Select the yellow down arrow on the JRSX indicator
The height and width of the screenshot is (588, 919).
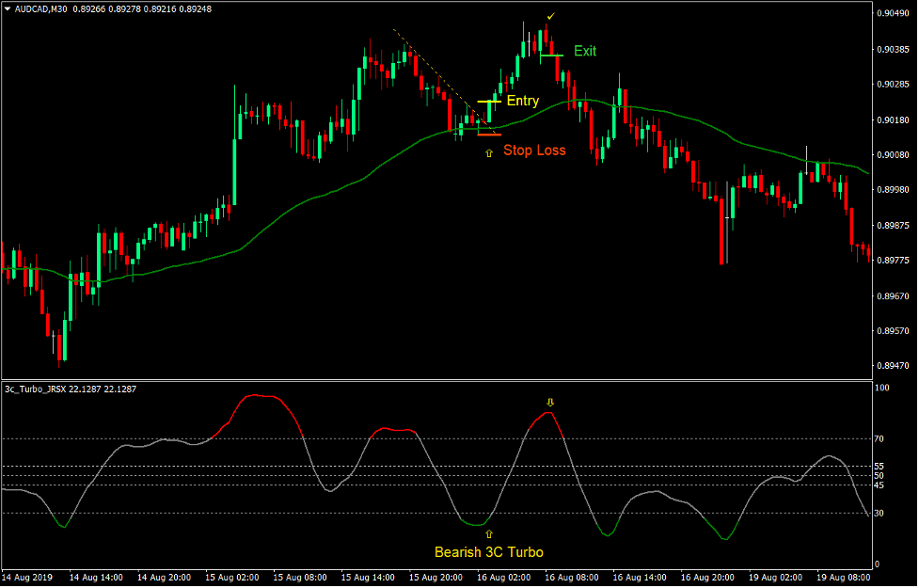(x=551, y=401)
